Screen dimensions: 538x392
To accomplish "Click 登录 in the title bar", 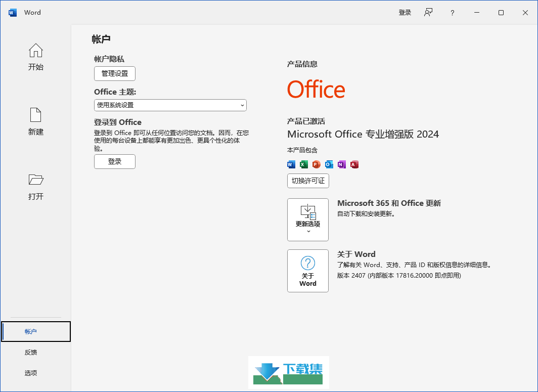I will point(405,13).
